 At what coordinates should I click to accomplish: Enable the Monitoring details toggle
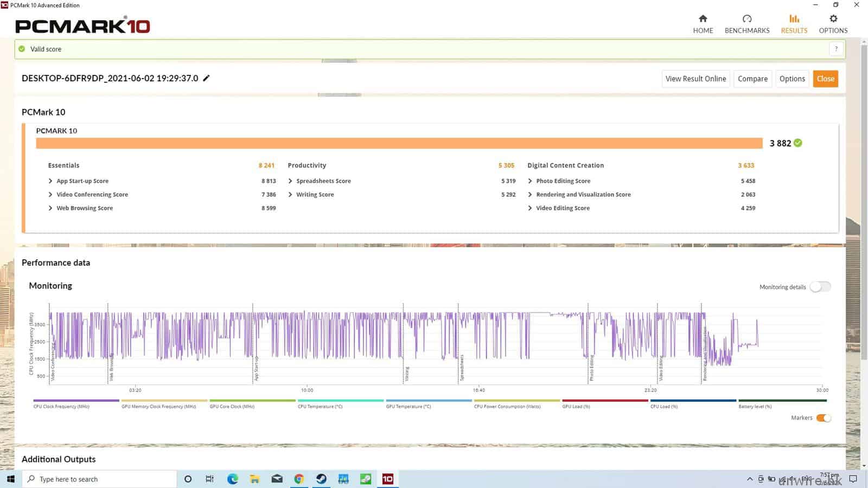[820, 287]
